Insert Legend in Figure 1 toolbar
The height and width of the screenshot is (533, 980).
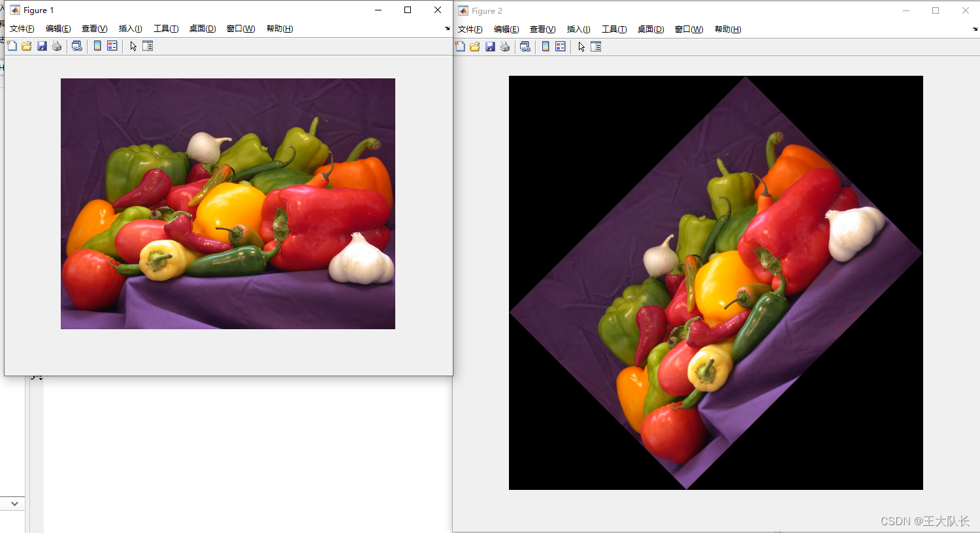pos(112,46)
